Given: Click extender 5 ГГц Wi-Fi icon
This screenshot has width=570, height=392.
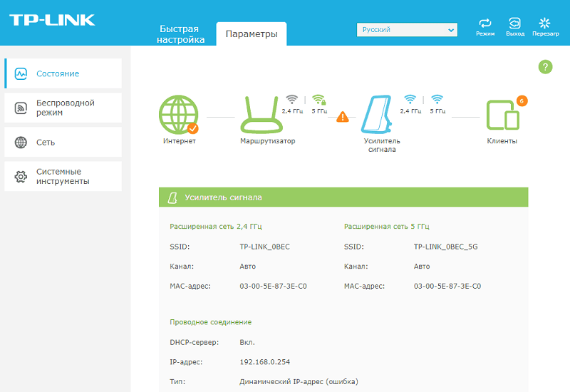Looking at the screenshot, I should (x=437, y=99).
